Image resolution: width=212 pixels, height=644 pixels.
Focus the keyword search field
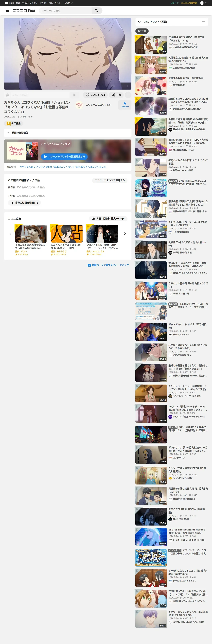[65, 10]
